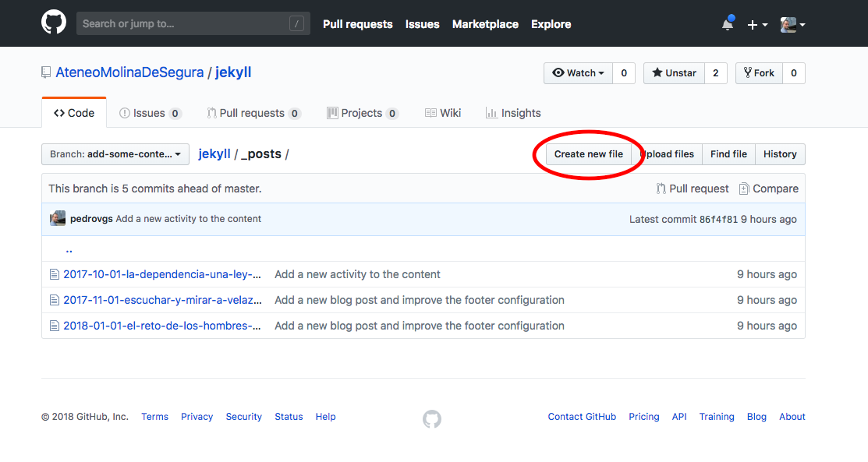Click the slash shortcut key icon in search
The width and height of the screenshot is (868, 462).
(296, 24)
